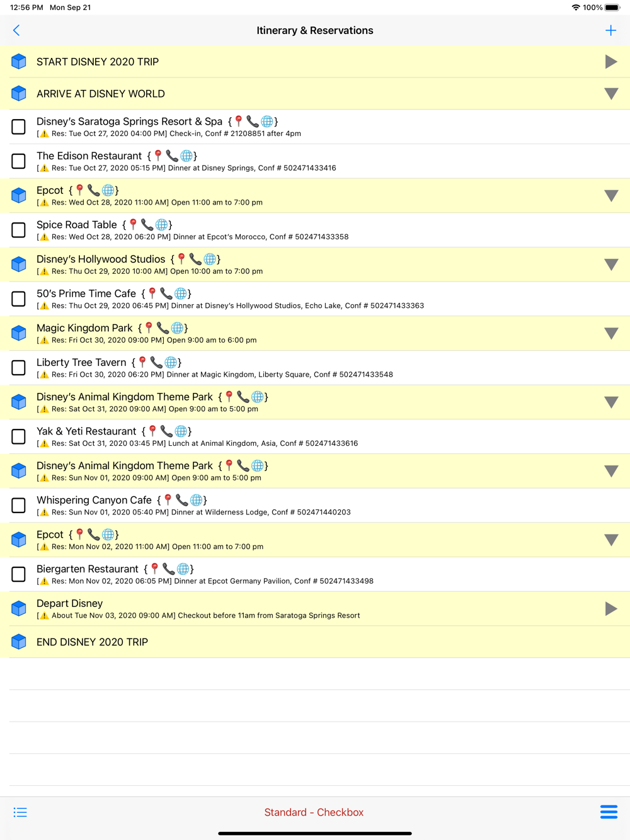The image size is (630, 840).
Task: Tap the warning icon under Depart Disney
Action: pos(44,616)
